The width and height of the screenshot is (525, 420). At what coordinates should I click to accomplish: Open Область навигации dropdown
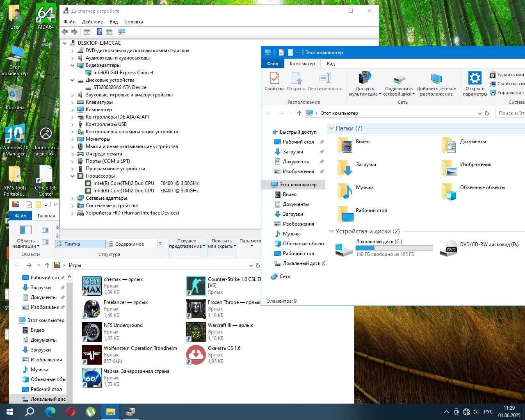coord(26,237)
